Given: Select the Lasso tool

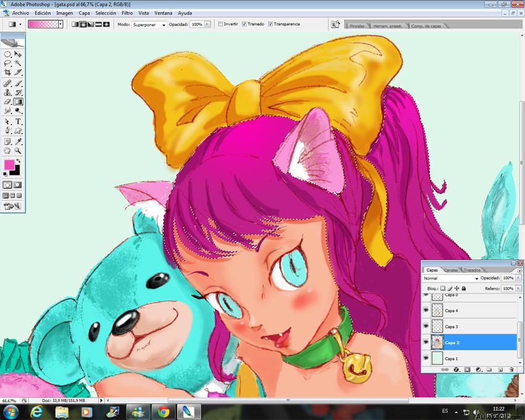Looking at the screenshot, I should (x=7, y=63).
